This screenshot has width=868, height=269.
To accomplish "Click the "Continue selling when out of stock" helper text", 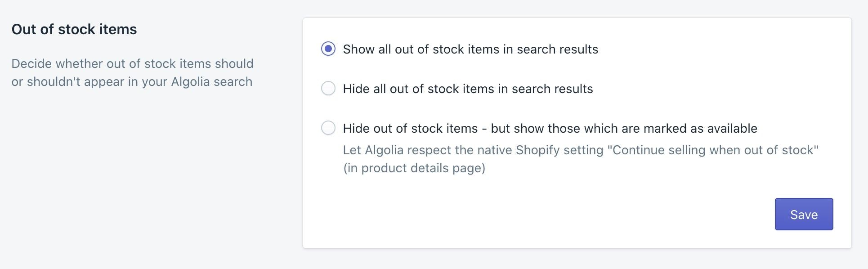I will pyautogui.click(x=581, y=150).
